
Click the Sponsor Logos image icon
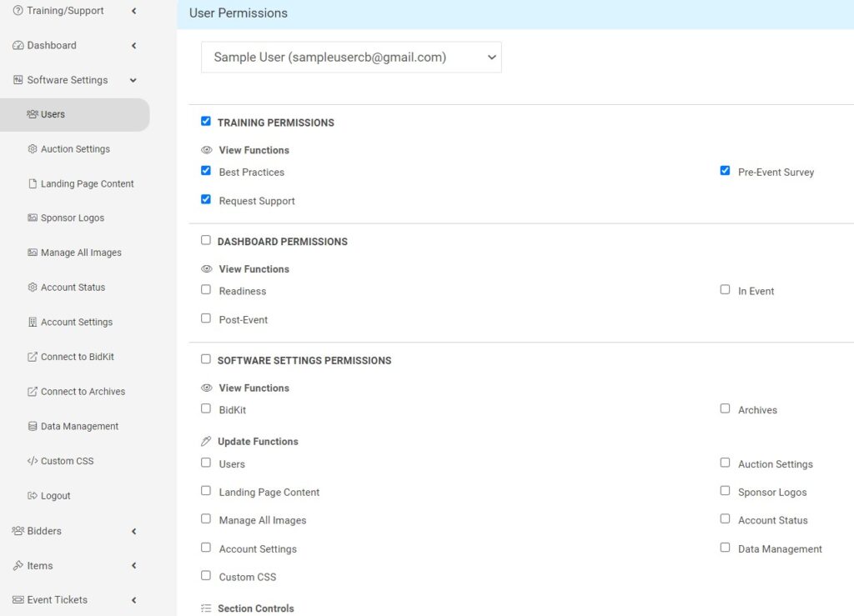pyautogui.click(x=33, y=218)
